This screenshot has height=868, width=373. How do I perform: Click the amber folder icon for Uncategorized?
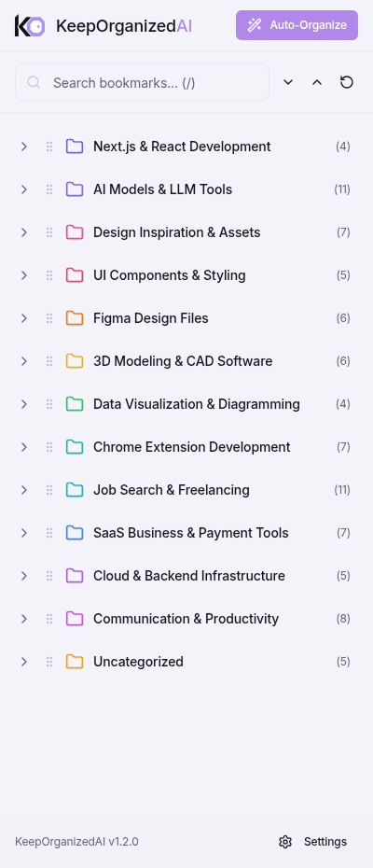click(75, 662)
